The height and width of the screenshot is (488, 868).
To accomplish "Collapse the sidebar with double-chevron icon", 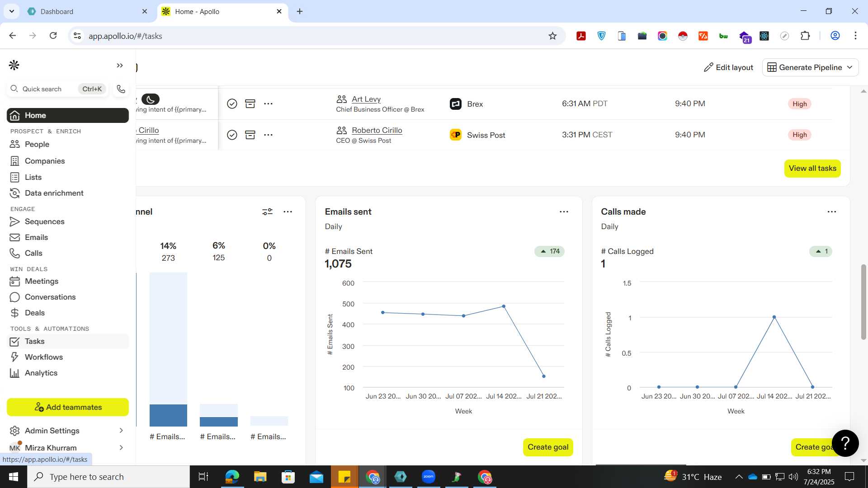I will 120,66.
